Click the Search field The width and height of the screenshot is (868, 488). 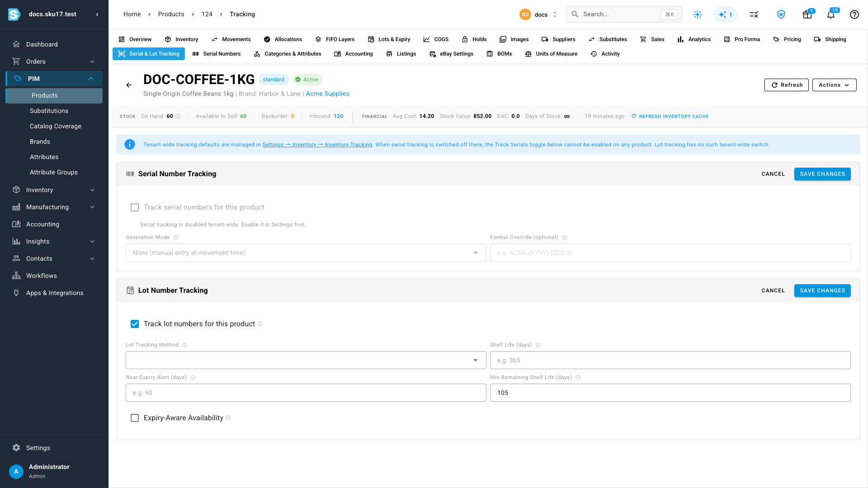pos(624,14)
